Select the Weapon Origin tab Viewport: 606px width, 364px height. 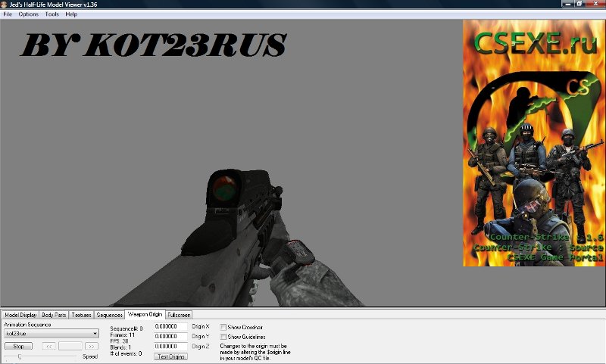tap(145, 314)
